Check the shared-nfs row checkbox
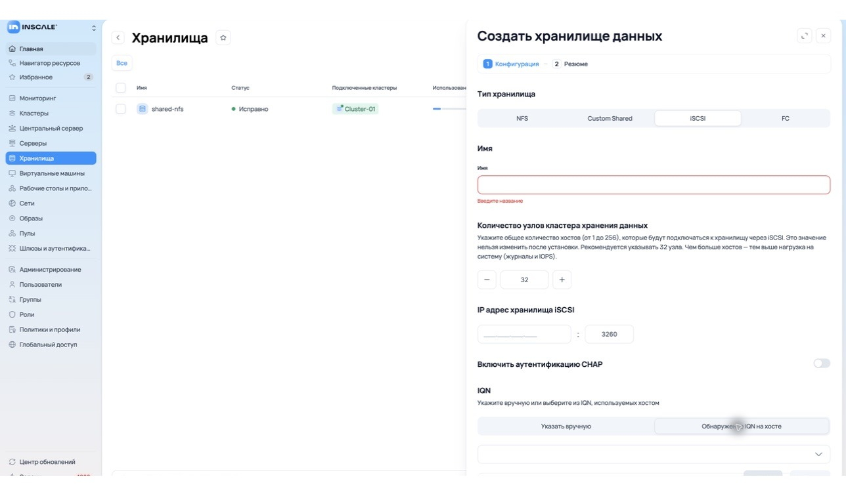Viewport: 846px width, 504px height. (x=121, y=109)
